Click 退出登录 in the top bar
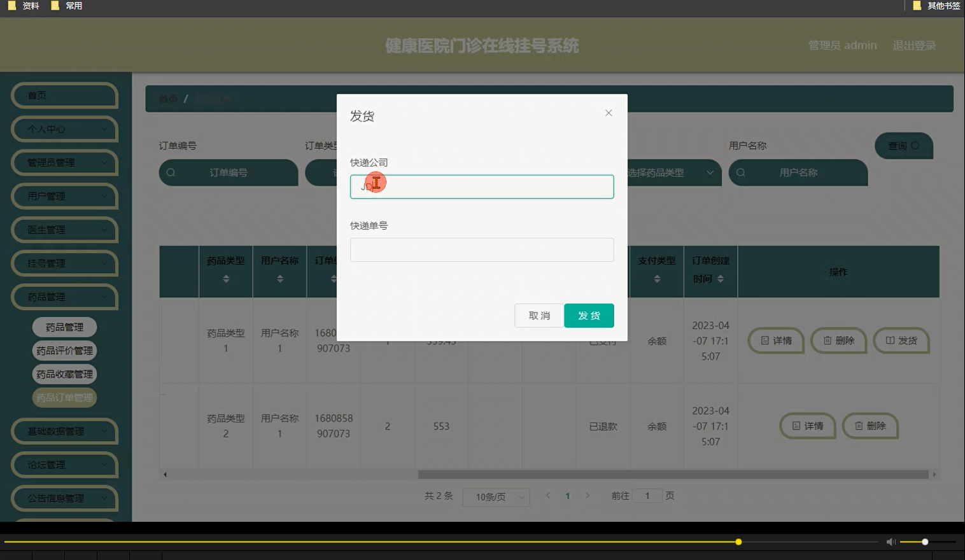 click(914, 45)
